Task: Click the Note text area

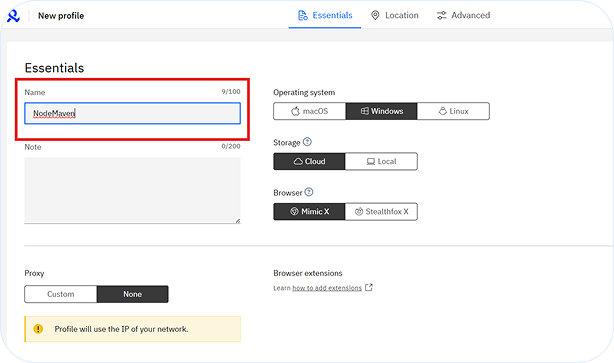Action: tap(132, 190)
